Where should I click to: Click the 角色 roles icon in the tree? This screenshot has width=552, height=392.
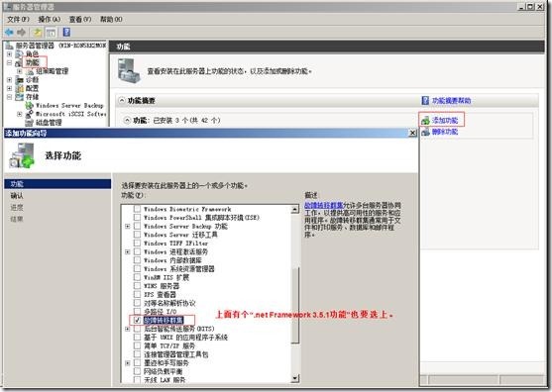click(x=20, y=54)
